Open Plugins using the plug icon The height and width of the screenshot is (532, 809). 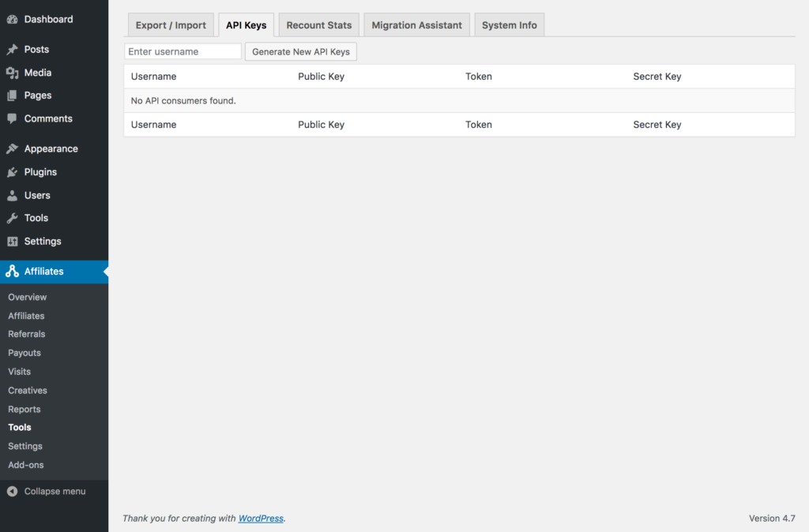point(14,171)
